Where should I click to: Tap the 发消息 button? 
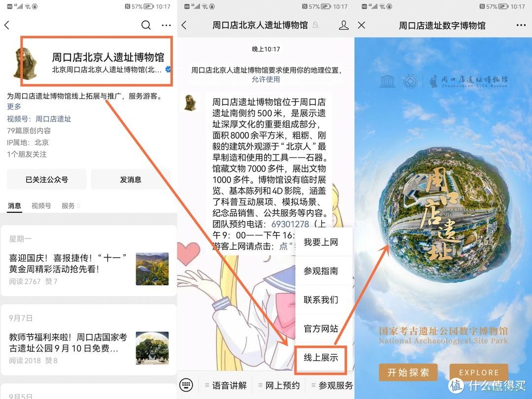(x=131, y=179)
